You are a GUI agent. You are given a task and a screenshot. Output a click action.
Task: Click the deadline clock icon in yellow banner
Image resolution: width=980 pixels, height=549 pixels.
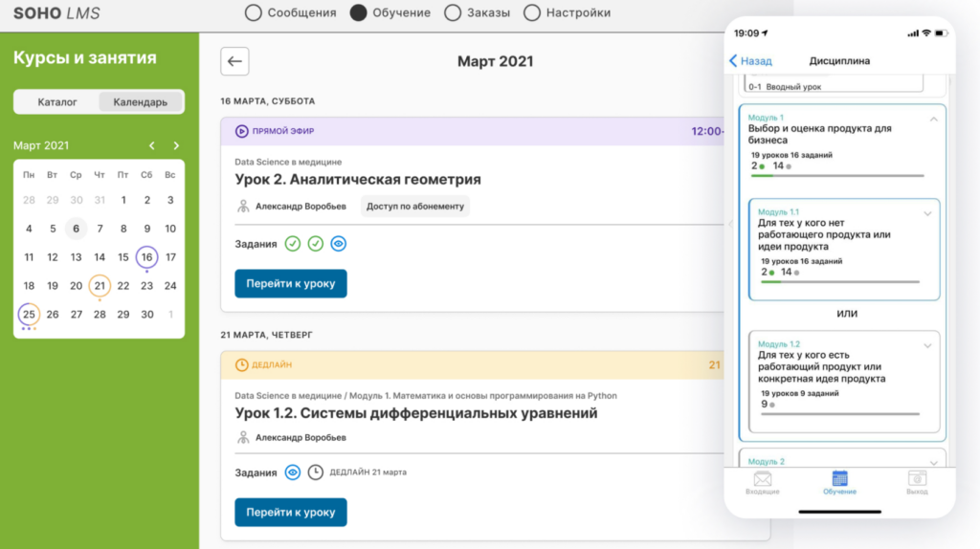tap(241, 364)
